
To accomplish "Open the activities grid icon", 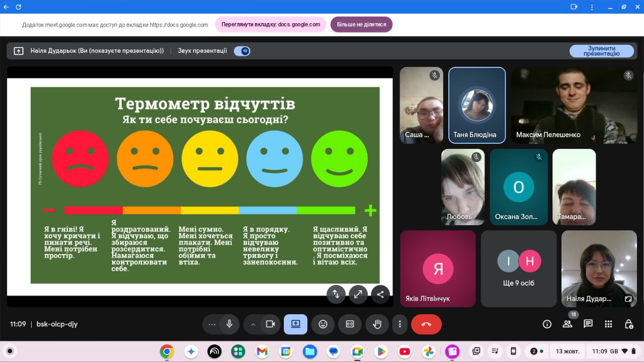I will (608, 324).
